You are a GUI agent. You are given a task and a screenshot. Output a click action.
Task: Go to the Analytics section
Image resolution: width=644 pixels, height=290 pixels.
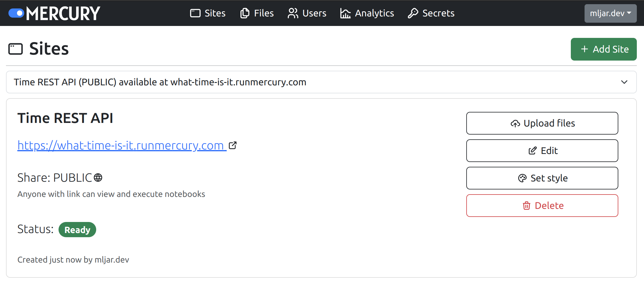click(x=374, y=13)
